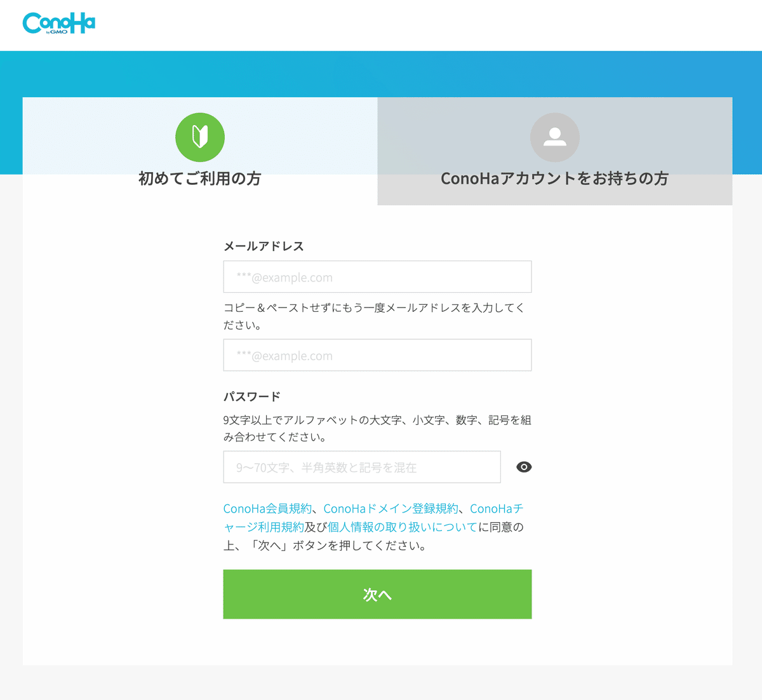The width and height of the screenshot is (762, 700).
Task: Open the ConoHa会員規約 link
Action: coord(267,509)
